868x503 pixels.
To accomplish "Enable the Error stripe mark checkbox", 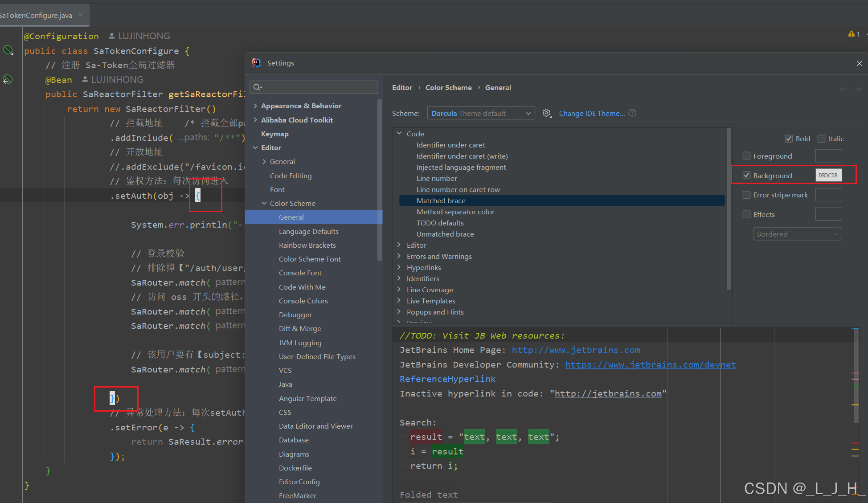I will (747, 195).
